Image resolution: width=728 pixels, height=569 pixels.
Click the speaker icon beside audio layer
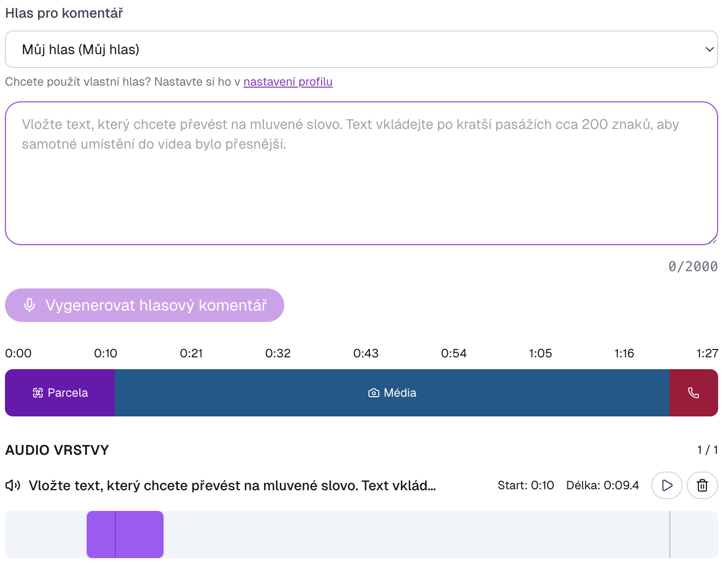click(x=13, y=486)
